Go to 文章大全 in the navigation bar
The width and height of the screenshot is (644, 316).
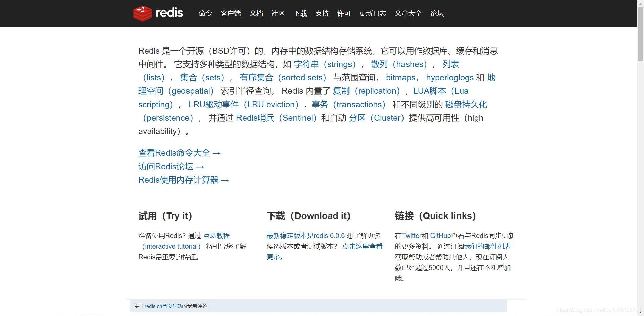coord(408,13)
